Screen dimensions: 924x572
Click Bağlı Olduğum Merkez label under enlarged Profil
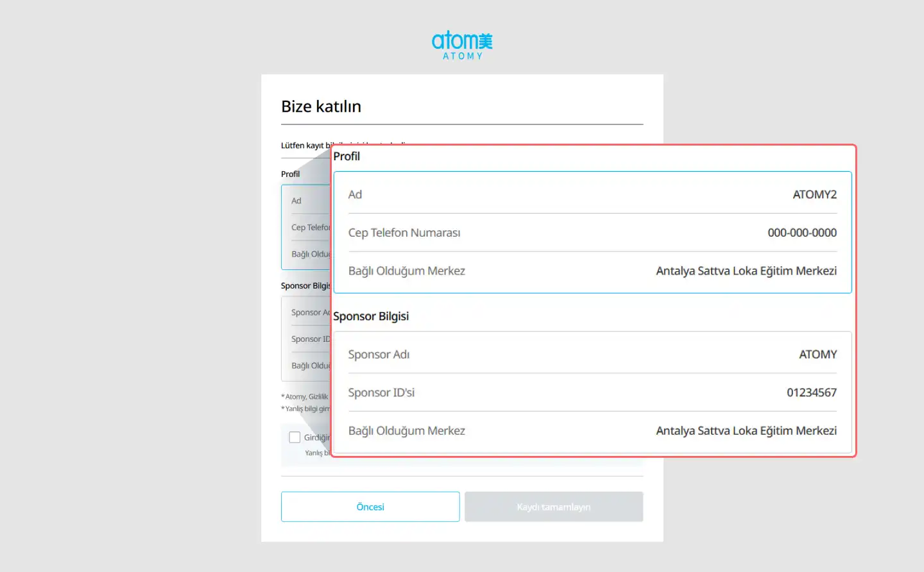[406, 271]
